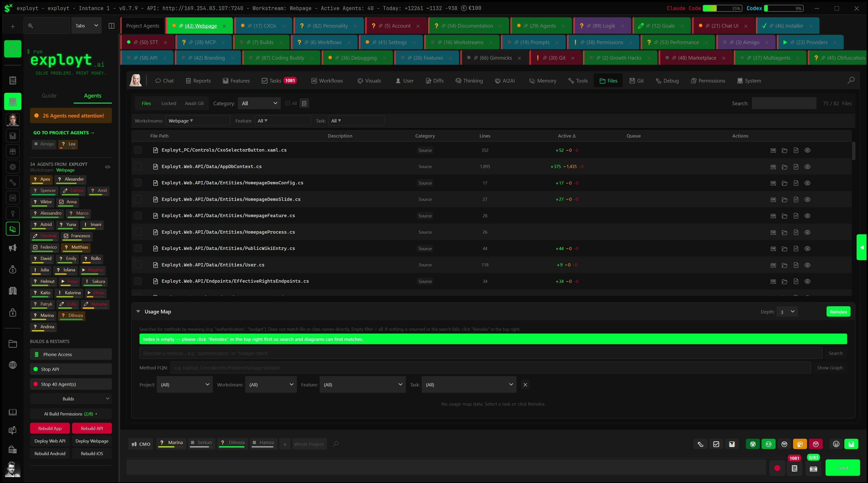Screen dimensions: 868x483
Task: Open the bar chart sidebar icon
Action: (x=13, y=136)
